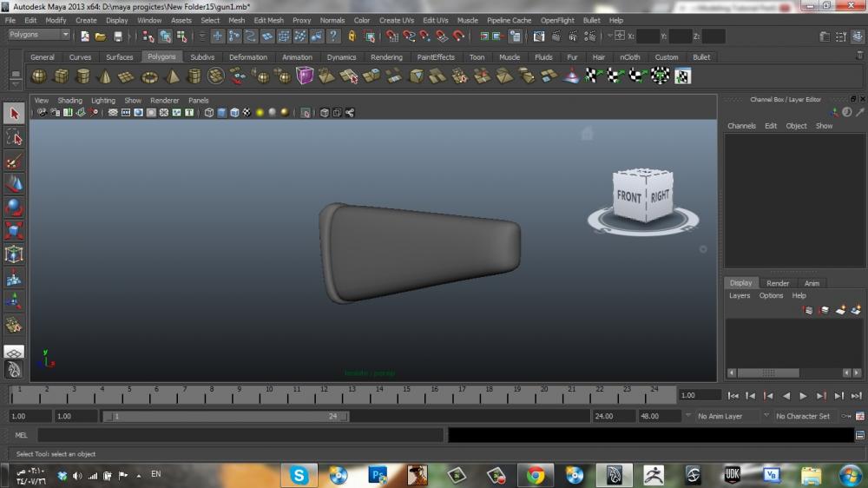The image size is (868, 488).
Task: Open the No Character Set dropdown
Action: point(806,416)
